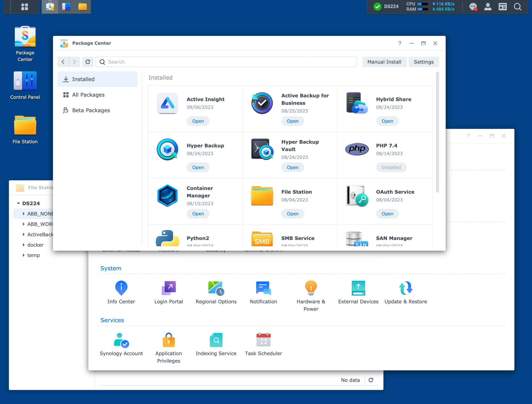Open Hardware & Power settings
The width and height of the screenshot is (532, 404).
click(311, 296)
